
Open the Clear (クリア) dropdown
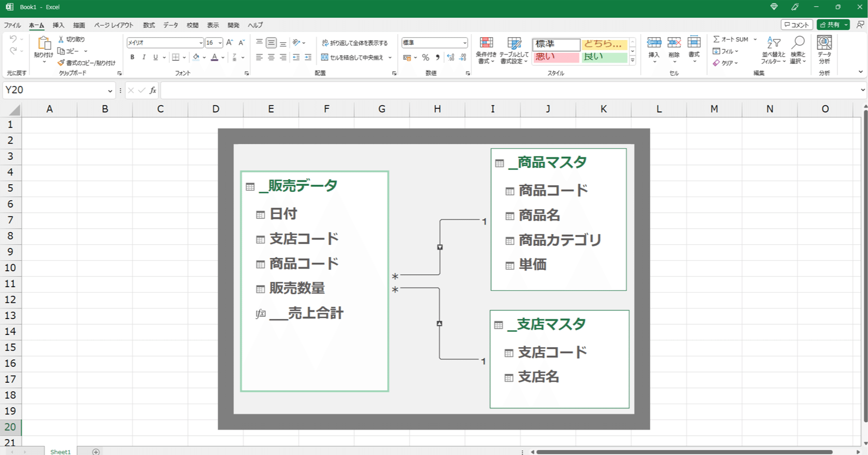[725, 63]
